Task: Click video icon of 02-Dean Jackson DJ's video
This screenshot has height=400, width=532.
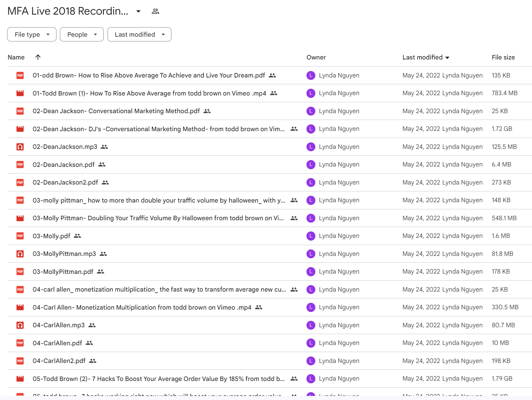Action: click(x=20, y=129)
